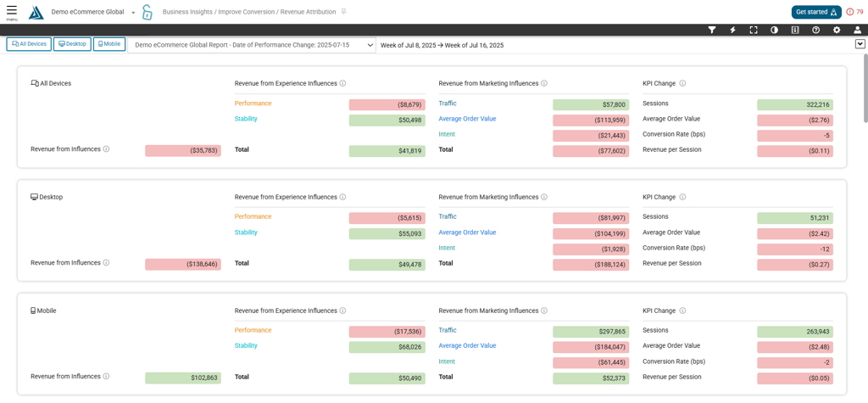
Task: Select the Mobile filter button
Action: [109, 44]
